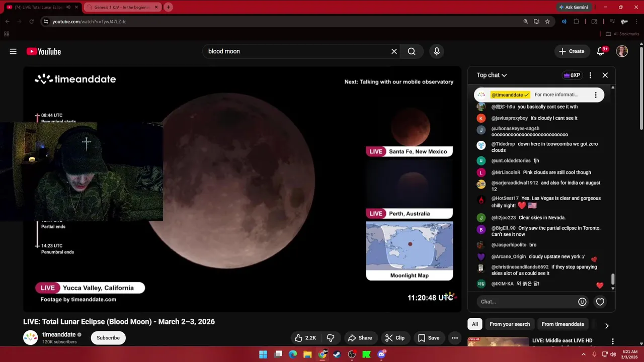This screenshot has width=644, height=362.
Task: Click the Moonlight Map image
Action: click(x=410, y=246)
